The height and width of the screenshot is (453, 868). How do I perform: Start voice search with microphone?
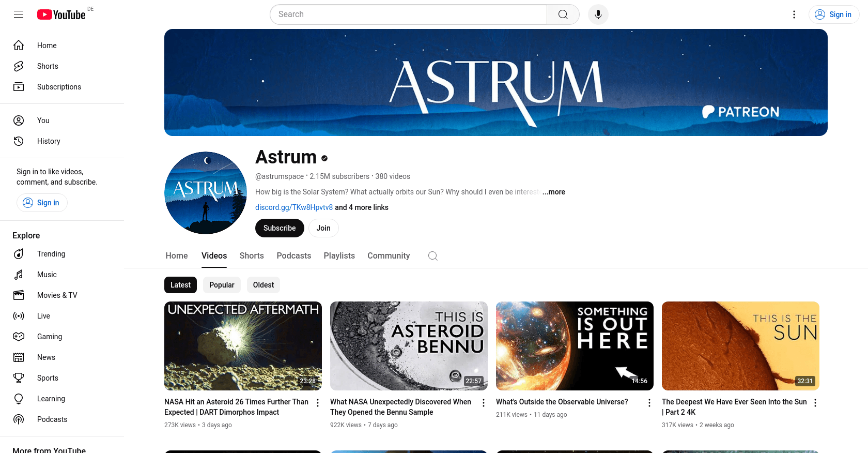tap(598, 14)
